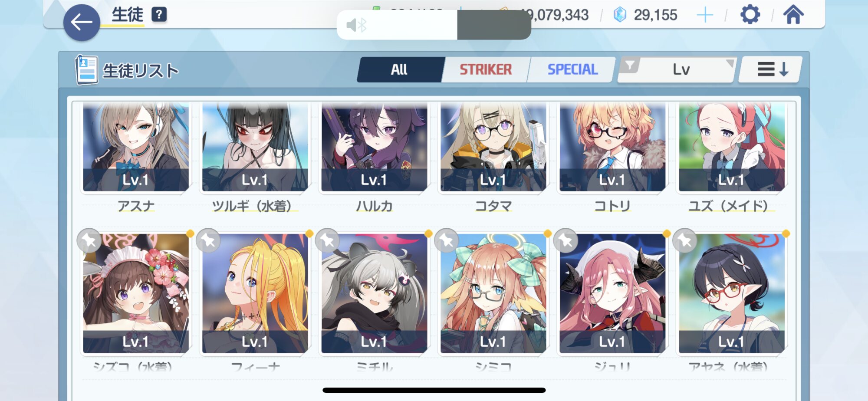Open the help question mark icon
Screen dimensions: 868x401
(x=159, y=15)
